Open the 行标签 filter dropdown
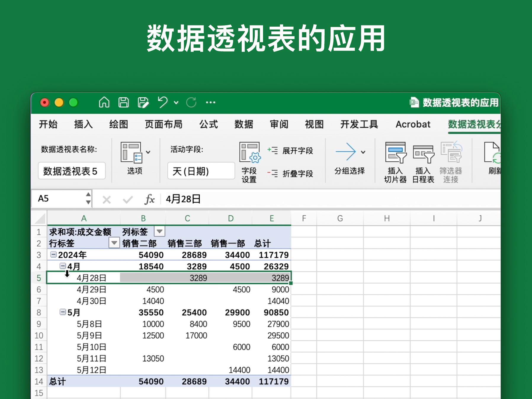 click(x=114, y=243)
